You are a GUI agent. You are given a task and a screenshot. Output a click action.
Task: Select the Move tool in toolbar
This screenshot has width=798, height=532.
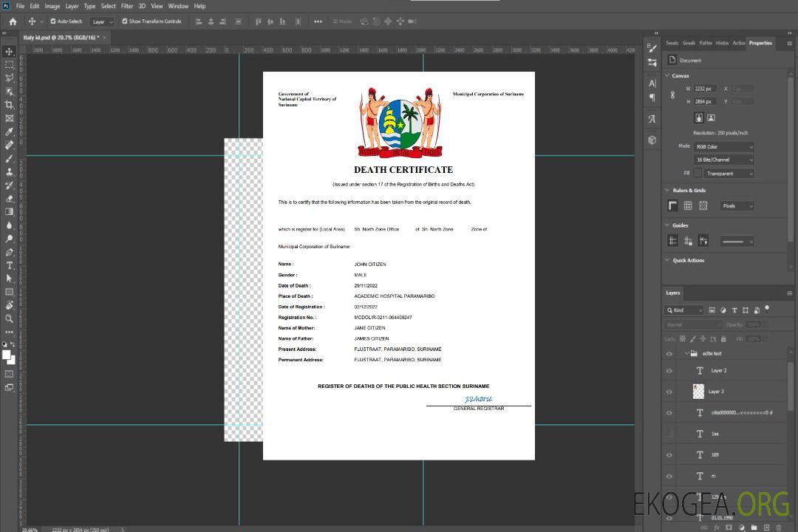(9, 52)
